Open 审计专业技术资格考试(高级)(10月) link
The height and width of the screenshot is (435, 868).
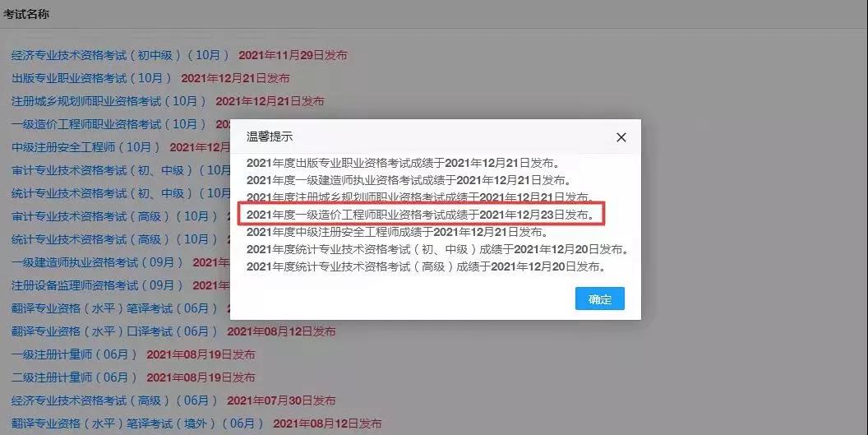coord(114,216)
